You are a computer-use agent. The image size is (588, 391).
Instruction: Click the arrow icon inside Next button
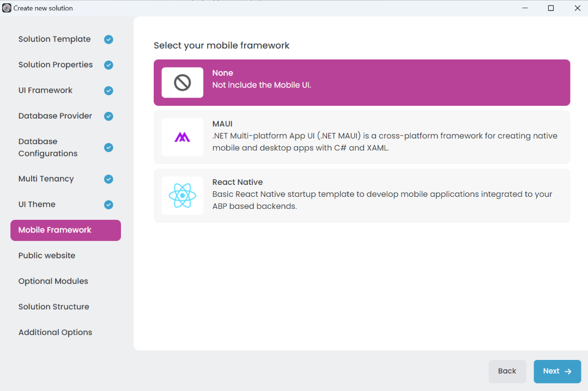[567, 371]
